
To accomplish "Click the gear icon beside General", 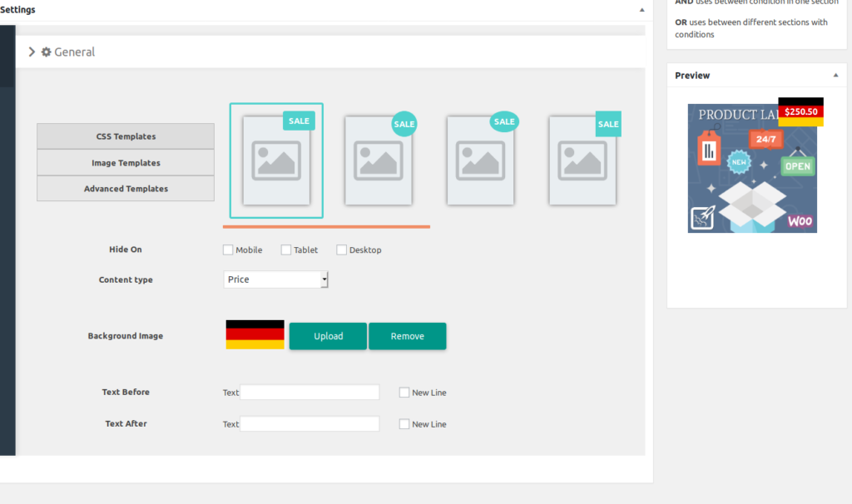I will tap(47, 52).
